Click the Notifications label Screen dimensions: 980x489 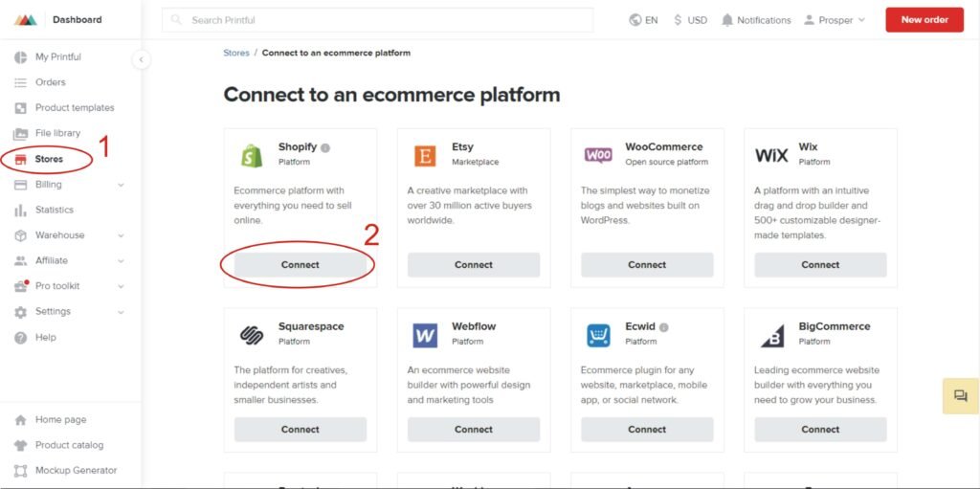tap(764, 20)
